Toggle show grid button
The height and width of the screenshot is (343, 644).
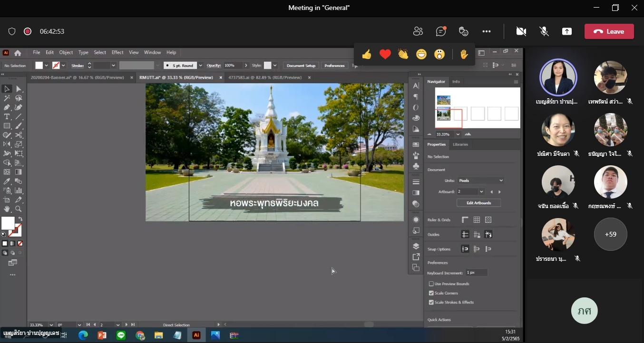(477, 219)
